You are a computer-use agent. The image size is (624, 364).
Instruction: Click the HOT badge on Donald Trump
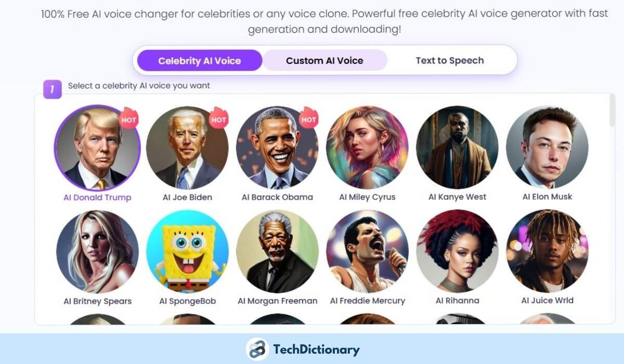129,119
